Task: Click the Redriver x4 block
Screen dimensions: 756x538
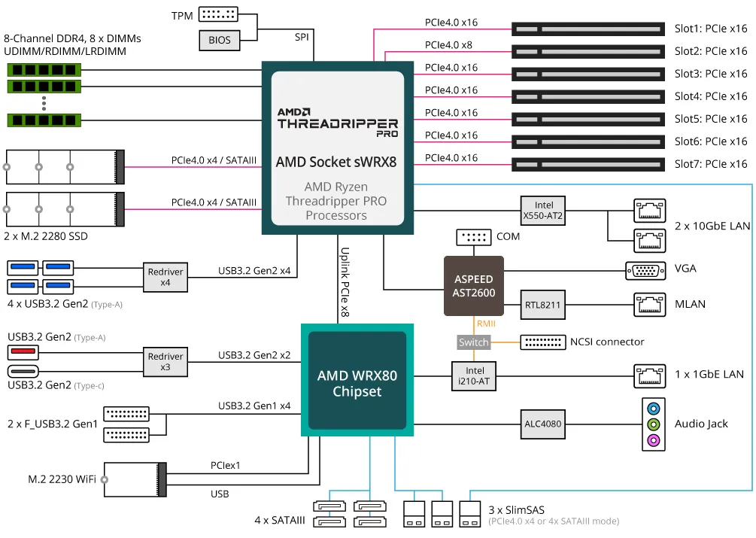Action: [x=165, y=276]
